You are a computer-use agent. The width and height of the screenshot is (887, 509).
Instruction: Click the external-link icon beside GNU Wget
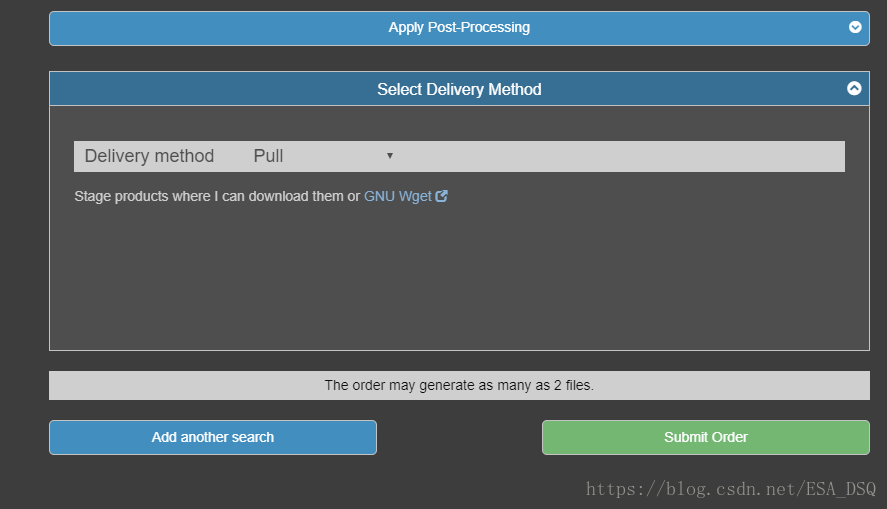pos(442,196)
